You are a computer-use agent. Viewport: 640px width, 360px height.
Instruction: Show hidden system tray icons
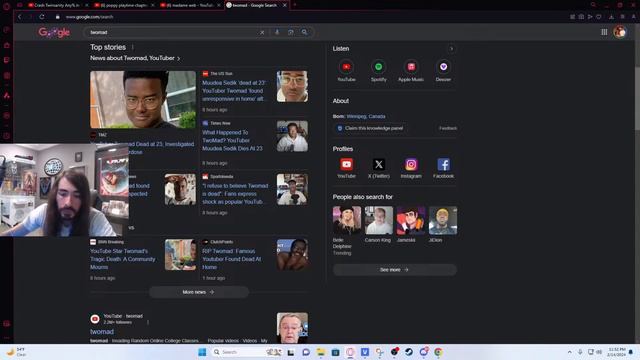(569, 352)
